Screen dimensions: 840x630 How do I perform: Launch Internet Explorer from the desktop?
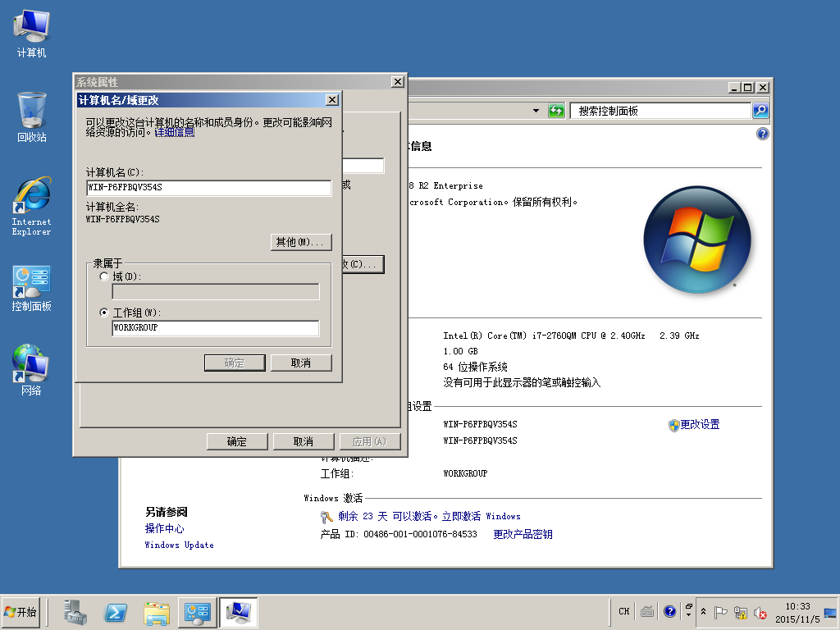click(x=32, y=206)
